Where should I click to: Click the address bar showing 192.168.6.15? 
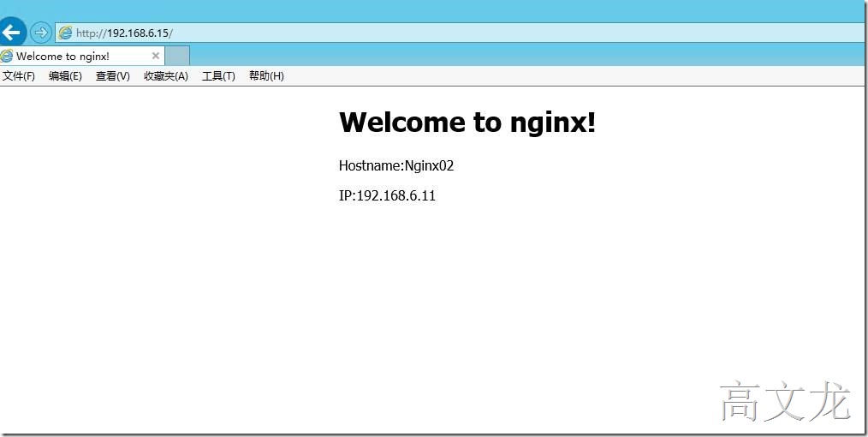(x=461, y=33)
